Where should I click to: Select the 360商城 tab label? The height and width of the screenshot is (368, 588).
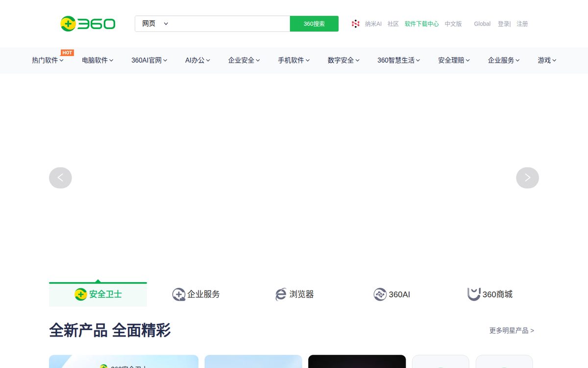coord(497,294)
